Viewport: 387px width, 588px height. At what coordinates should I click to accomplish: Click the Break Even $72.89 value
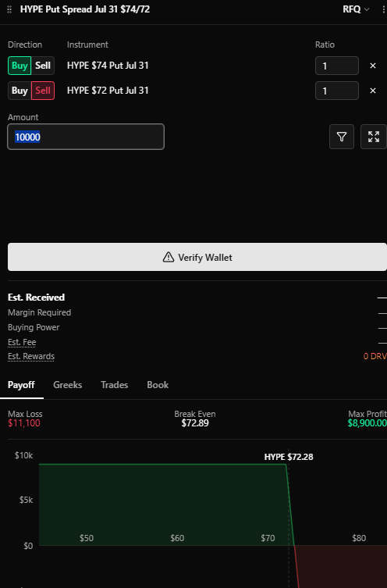[195, 423]
